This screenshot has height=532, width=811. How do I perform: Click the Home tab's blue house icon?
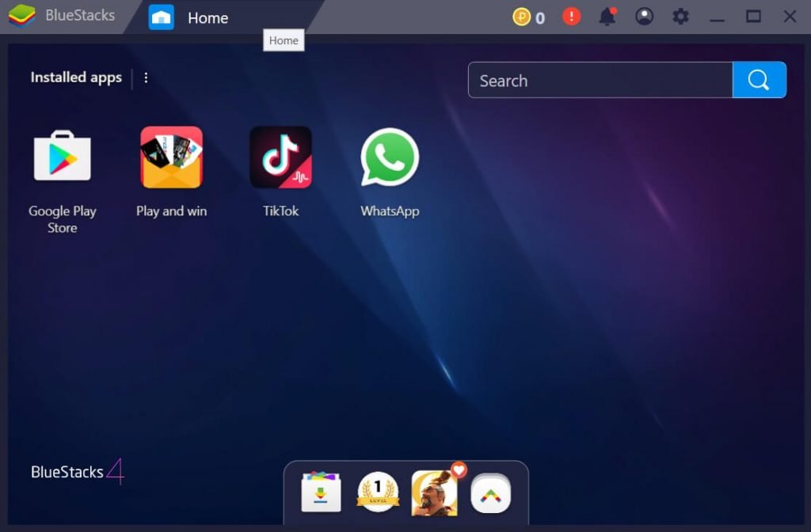[x=162, y=17]
